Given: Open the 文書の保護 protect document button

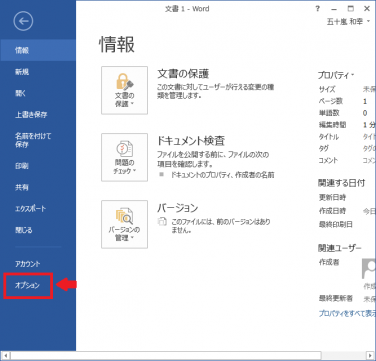Looking at the screenshot, I should click(x=124, y=90).
